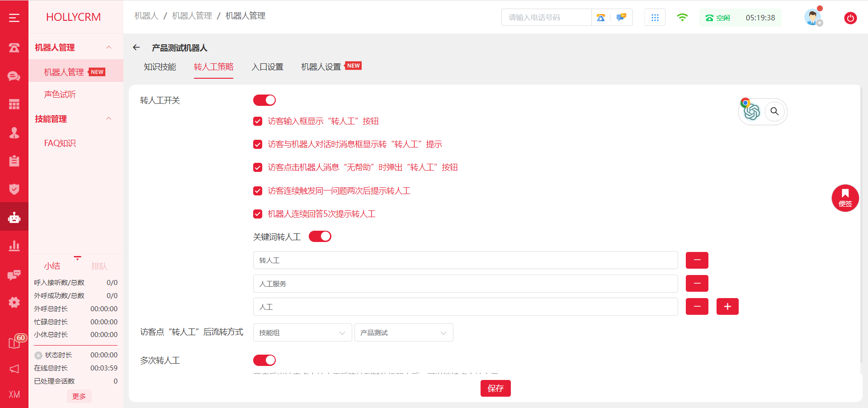Viewport: 868px width, 408px height.
Task: Click the phone number input field
Action: pyautogui.click(x=546, y=18)
